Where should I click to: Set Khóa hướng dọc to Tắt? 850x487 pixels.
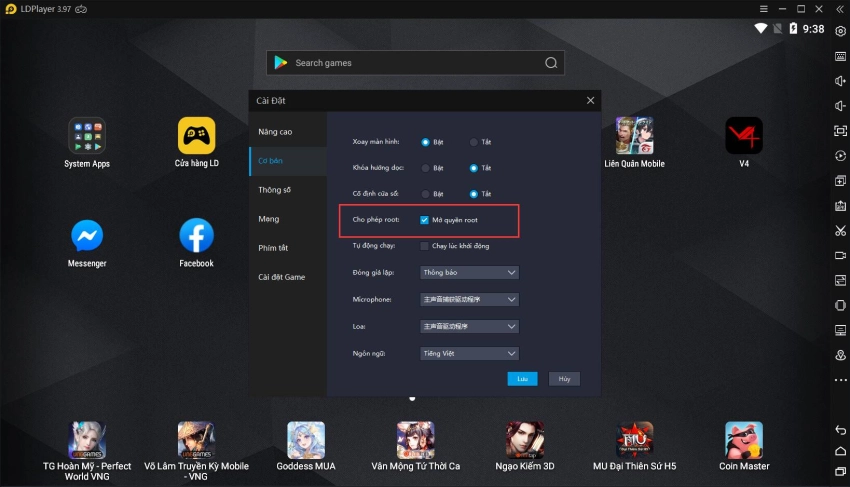click(473, 168)
